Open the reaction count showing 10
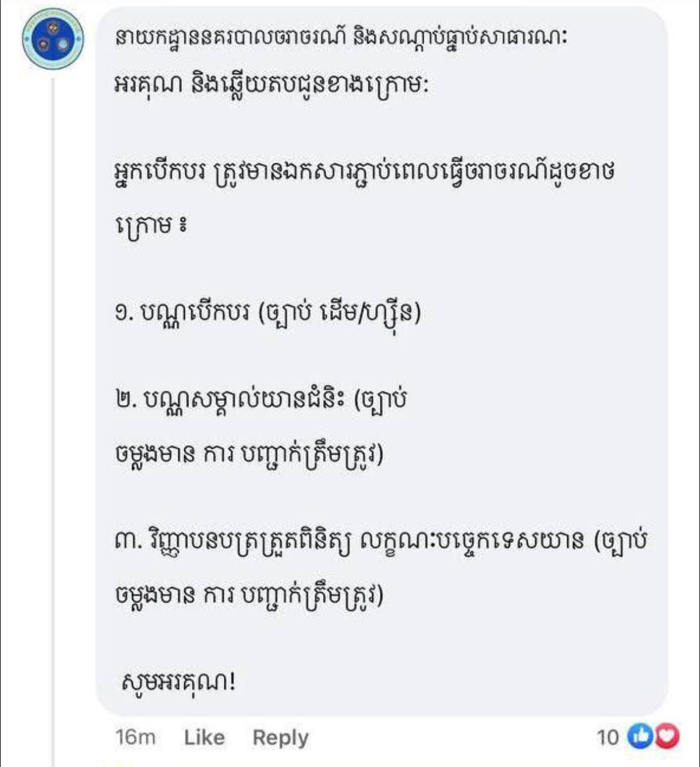 [x=607, y=737]
